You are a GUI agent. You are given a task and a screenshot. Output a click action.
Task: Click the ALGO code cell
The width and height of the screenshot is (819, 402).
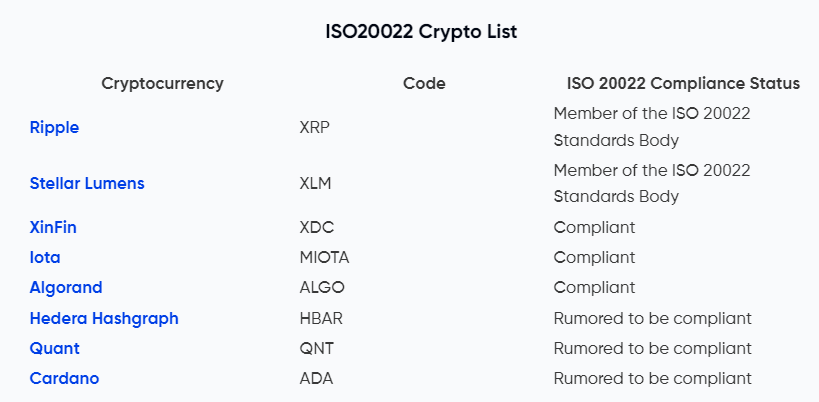pyautogui.click(x=322, y=288)
